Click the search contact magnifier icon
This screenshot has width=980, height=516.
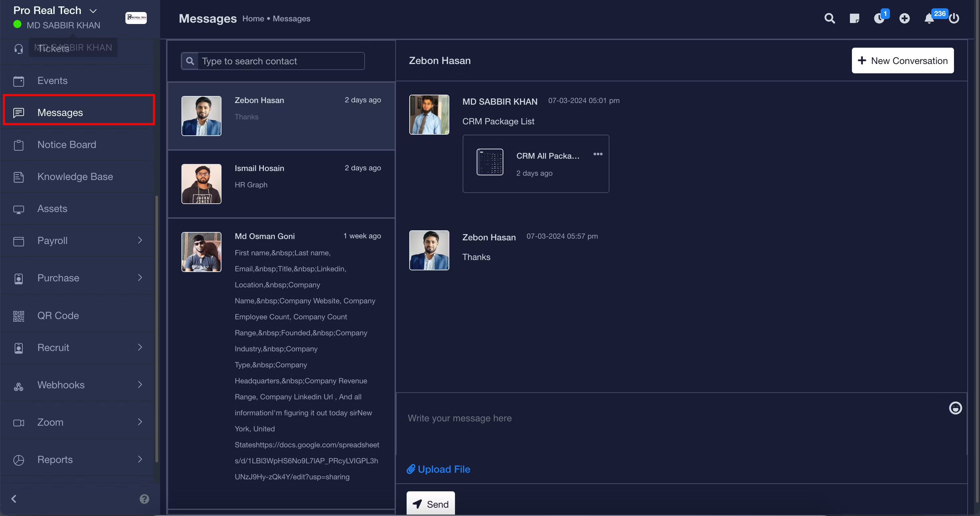click(x=190, y=61)
